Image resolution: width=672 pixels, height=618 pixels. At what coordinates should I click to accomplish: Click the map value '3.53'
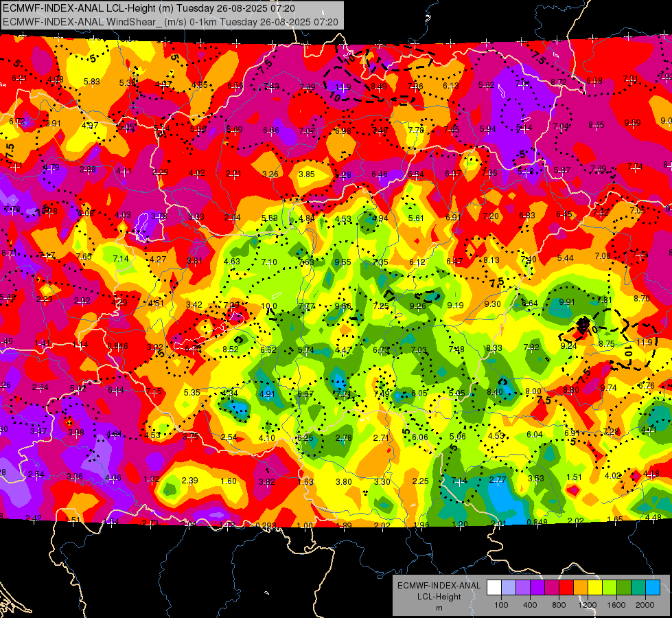pos(535,478)
